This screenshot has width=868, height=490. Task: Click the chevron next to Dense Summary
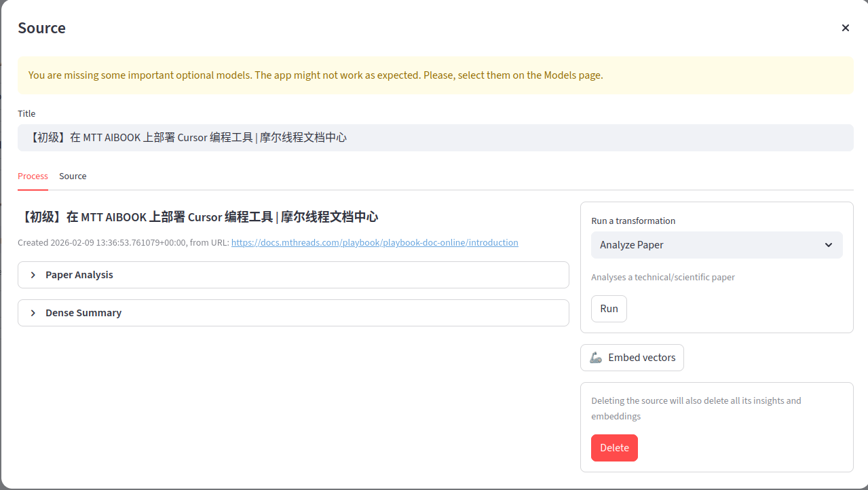pyautogui.click(x=33, y=313)
